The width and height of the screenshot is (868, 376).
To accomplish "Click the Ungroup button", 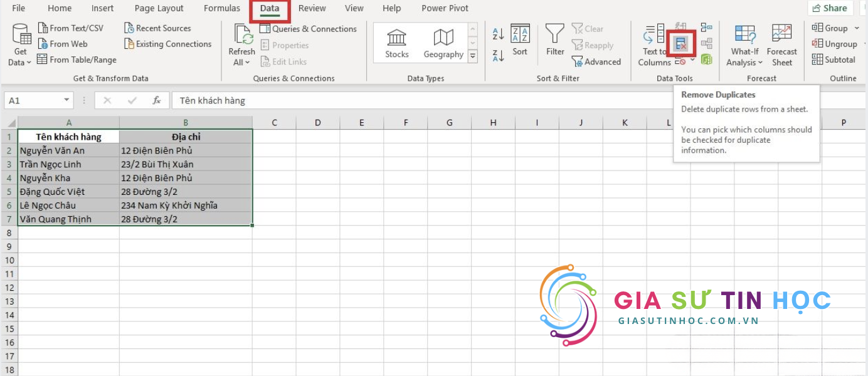I will 835,44.
